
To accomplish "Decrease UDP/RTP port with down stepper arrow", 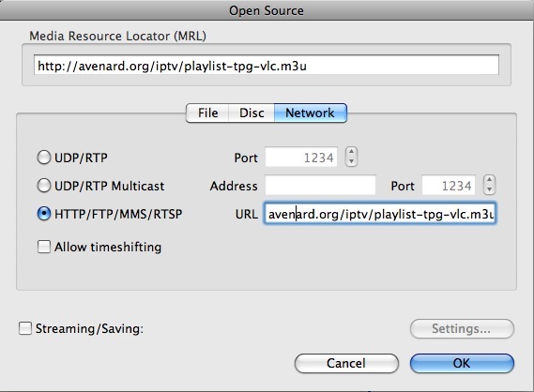I will (x=351, y=161).
